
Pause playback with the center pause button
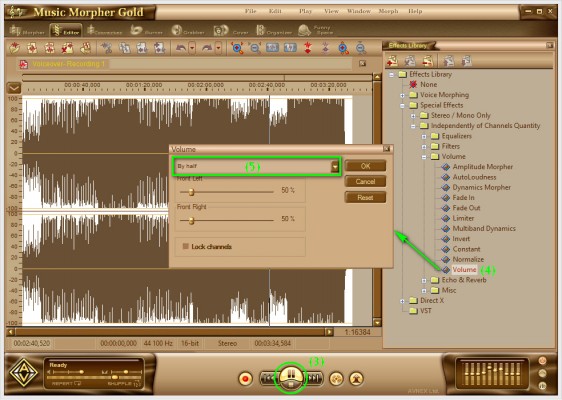pos(291,374)
